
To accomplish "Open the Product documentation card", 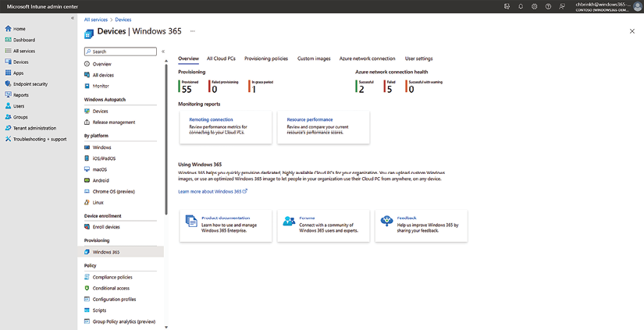I will (x=226, y=225).
